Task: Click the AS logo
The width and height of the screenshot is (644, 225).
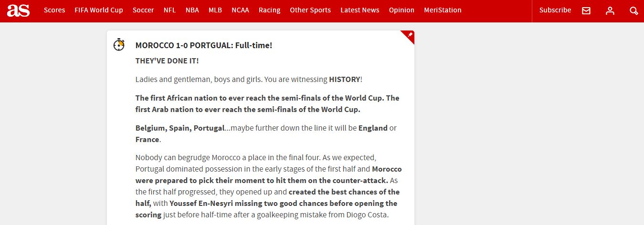Action: tap(18, 10)
